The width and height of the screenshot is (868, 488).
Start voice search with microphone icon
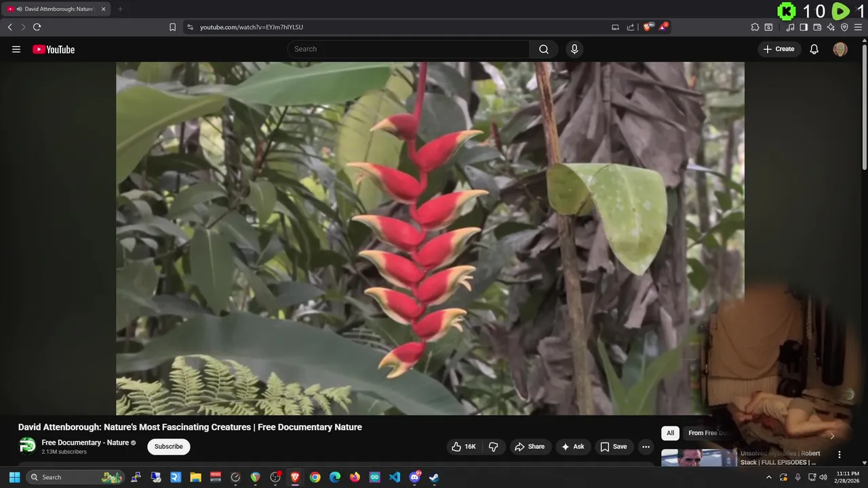(574, 49)
